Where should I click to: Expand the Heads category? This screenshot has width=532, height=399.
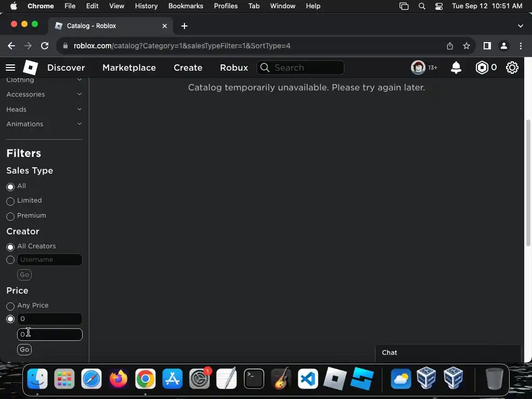(x=45, y=109)
